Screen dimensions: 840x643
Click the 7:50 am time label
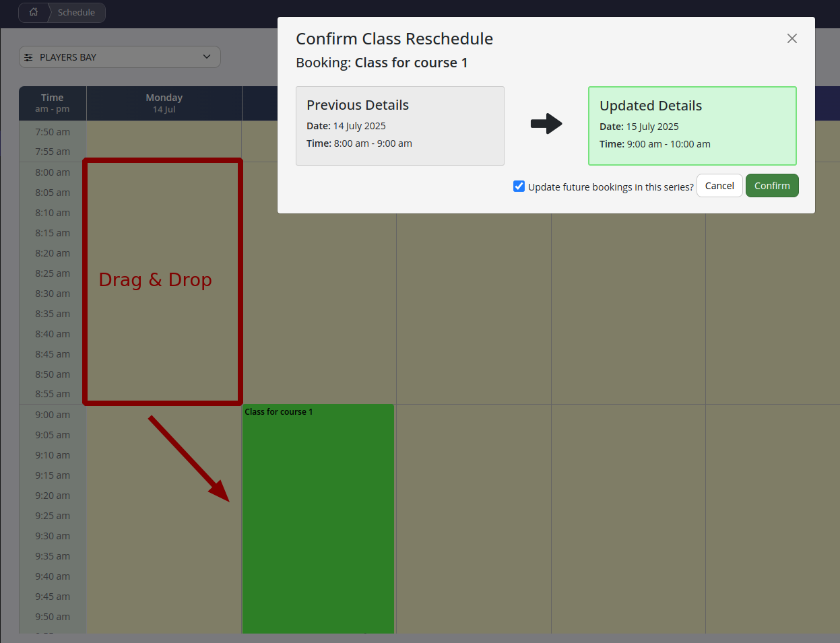pyautogui.click(x=53, y=132)
